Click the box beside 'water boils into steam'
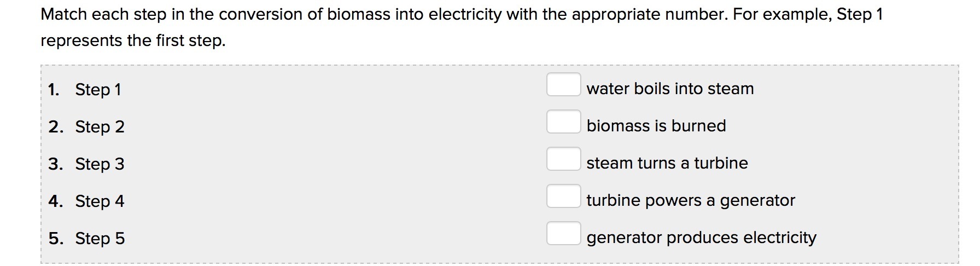Screen dimensions: 980x266 (563, 85)
